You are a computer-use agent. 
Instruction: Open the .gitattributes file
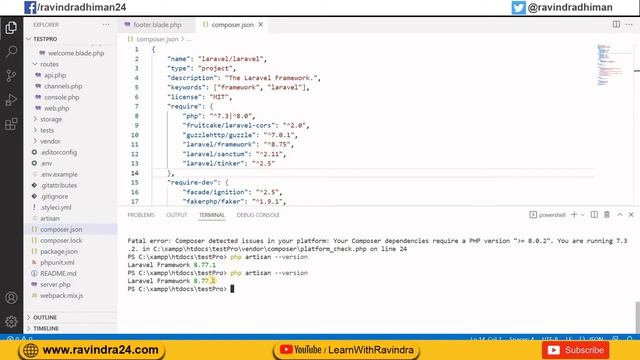click(x=70, y=185)
